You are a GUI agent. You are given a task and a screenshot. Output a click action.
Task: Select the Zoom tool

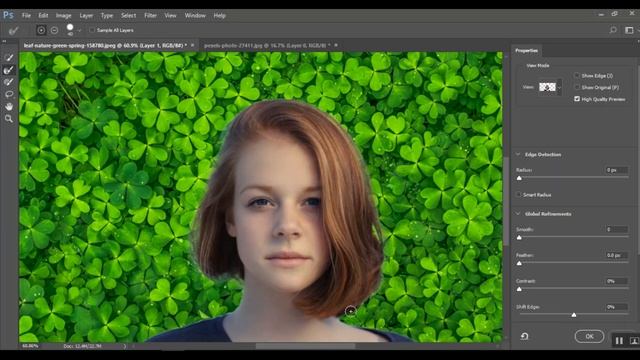pos(9,119)
